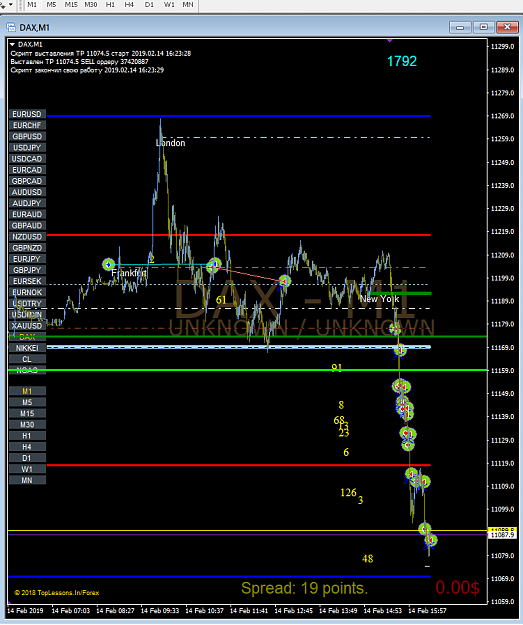Select the H4 timeframe in the top toolbar
Screen dimensions: 523x625
tap(129, 5)
